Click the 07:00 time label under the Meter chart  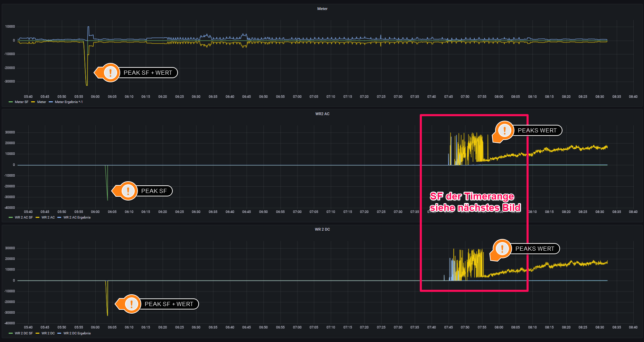click(297, 97)
